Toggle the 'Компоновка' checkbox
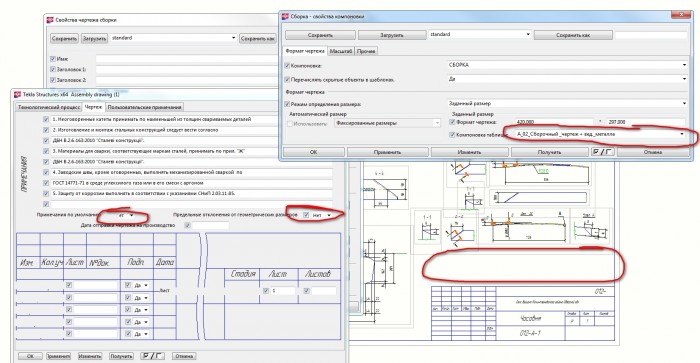Screen dimensions: 700x363 [x=287, y=66]
